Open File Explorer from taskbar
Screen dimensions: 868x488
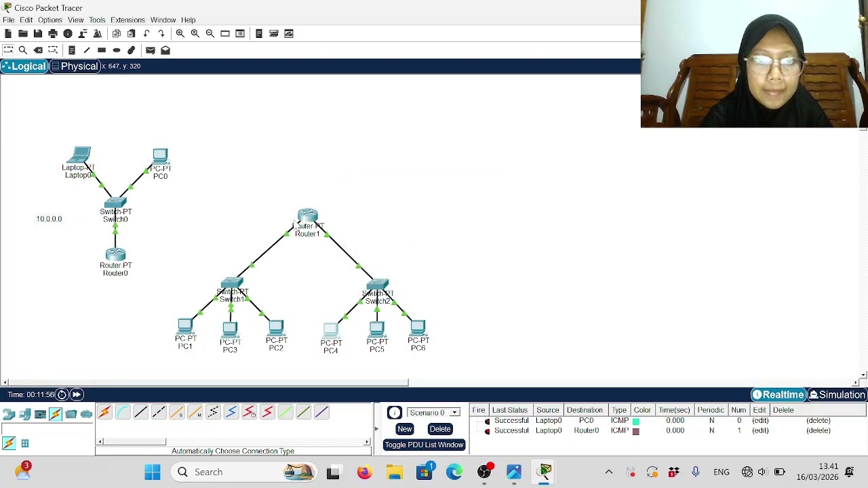(x=394, y=472)
